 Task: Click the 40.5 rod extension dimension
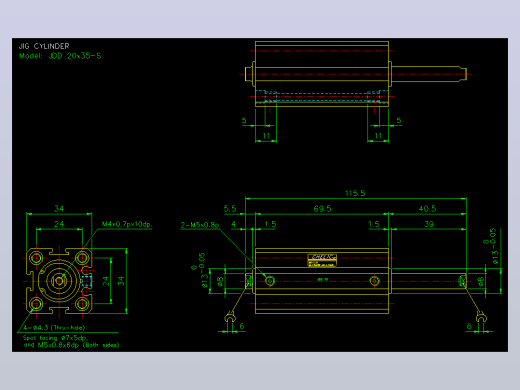[x=427, y=209]
